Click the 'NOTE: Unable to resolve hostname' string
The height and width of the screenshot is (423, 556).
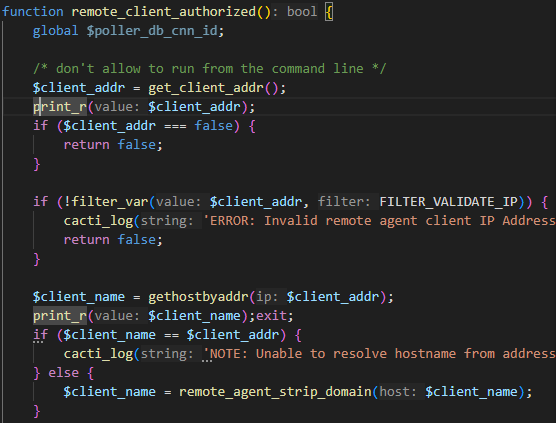pos(379,354)
